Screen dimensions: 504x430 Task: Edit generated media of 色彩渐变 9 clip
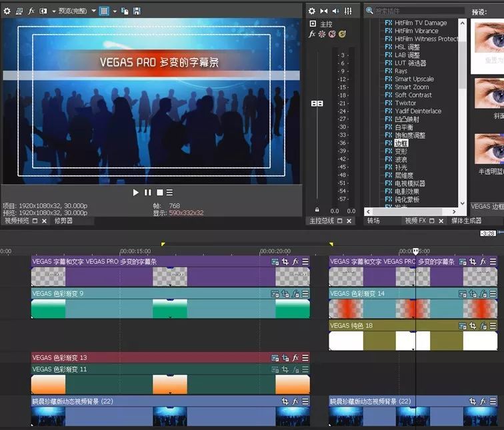tap(275, 294)
